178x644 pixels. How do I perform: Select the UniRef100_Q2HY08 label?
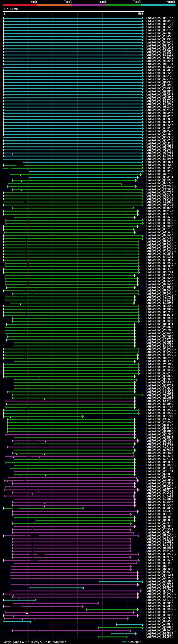(160, 110)
